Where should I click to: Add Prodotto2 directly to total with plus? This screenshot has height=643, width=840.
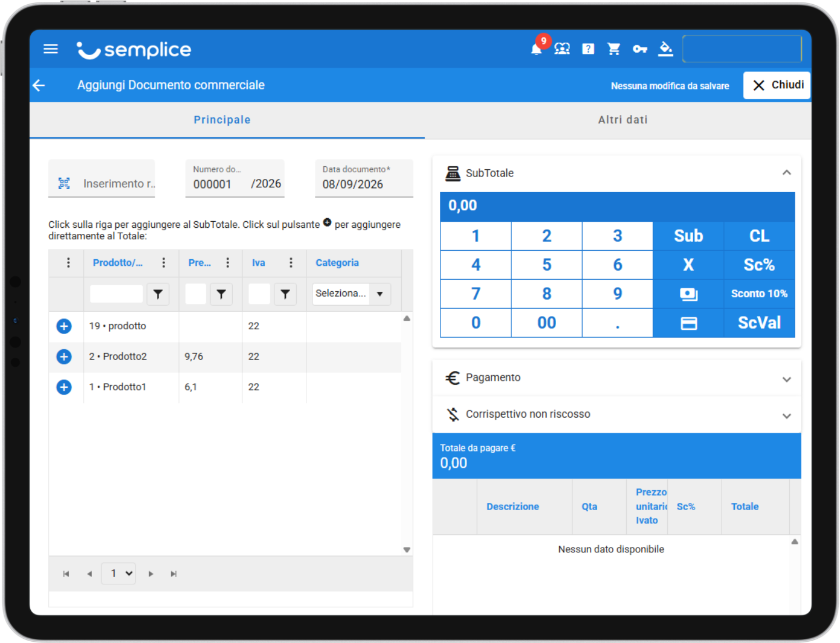64,357
